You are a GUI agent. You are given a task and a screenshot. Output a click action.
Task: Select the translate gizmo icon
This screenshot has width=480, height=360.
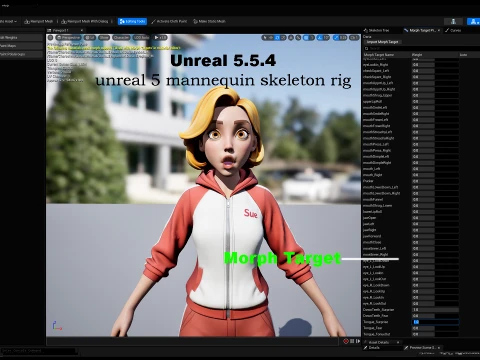(x=271, y=38)
